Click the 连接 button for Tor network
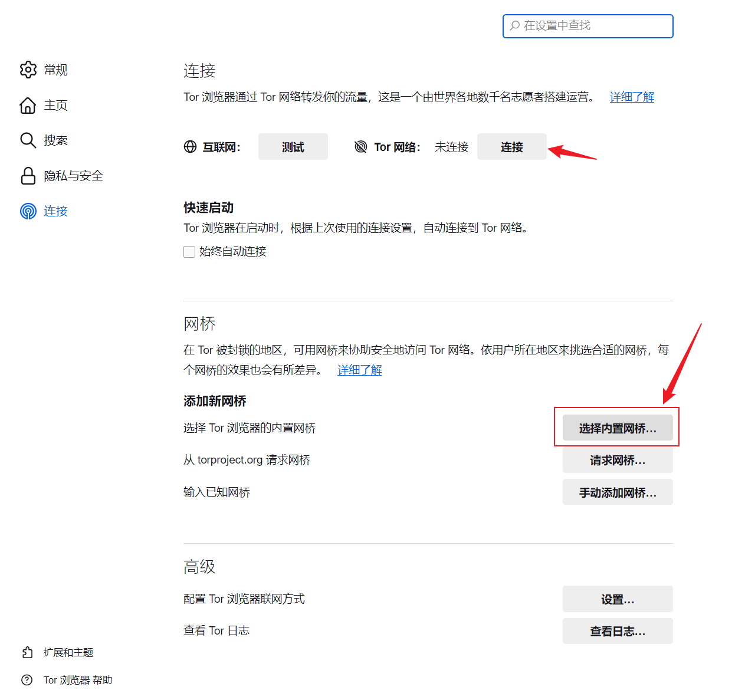The image size is (745, 700). [x=512, y=147]
